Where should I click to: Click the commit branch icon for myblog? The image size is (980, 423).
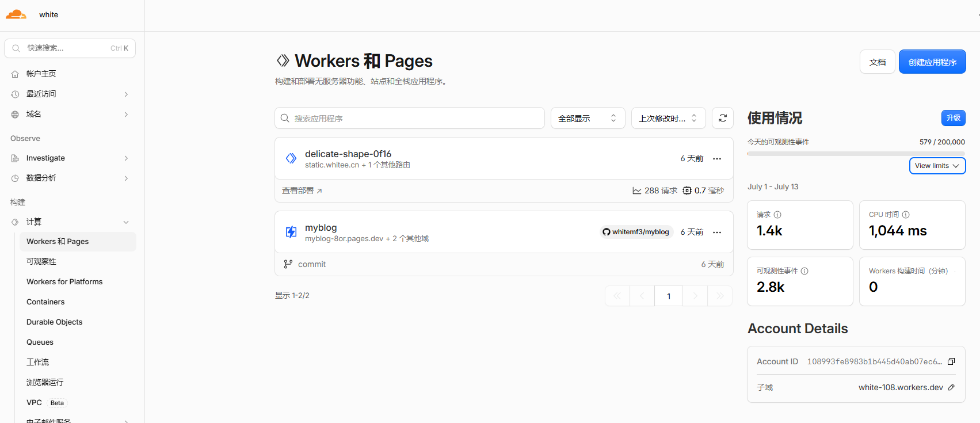(x=288, y=264)
